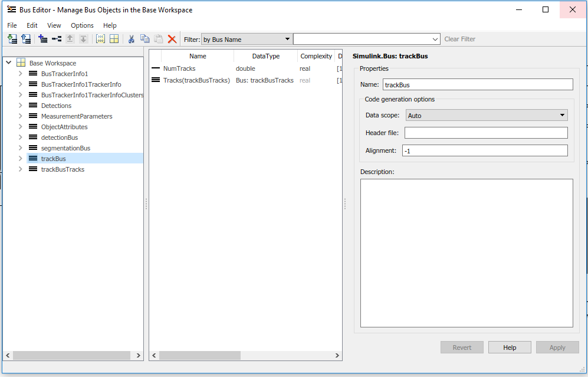Click the red X Delete icon

(172, 39)
